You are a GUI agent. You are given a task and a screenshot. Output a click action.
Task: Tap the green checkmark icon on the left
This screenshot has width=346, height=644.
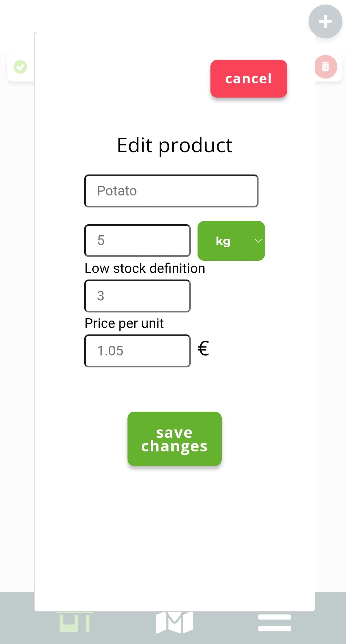click(20, 67)
